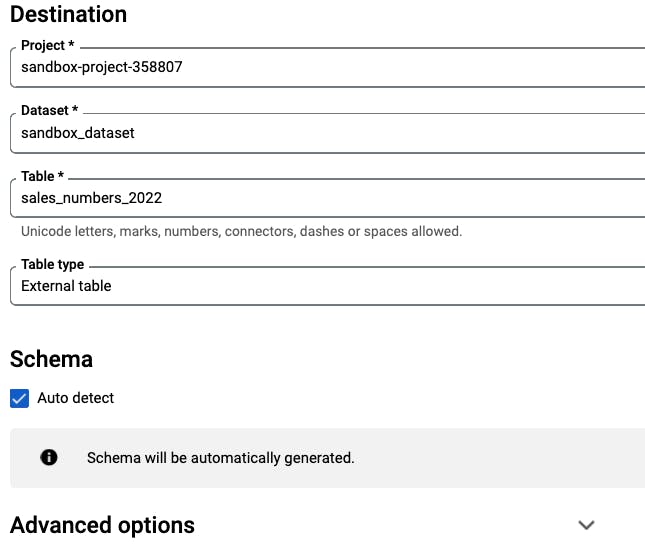Click the Dataset field showing sandbox_dataset
Screen dimensions: 645x559
(x=327, y=133)
